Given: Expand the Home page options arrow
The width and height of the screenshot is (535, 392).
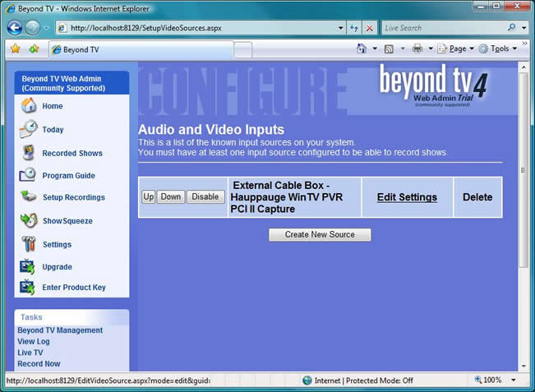Looking at the screenshot, I should [x=375, y=48].
